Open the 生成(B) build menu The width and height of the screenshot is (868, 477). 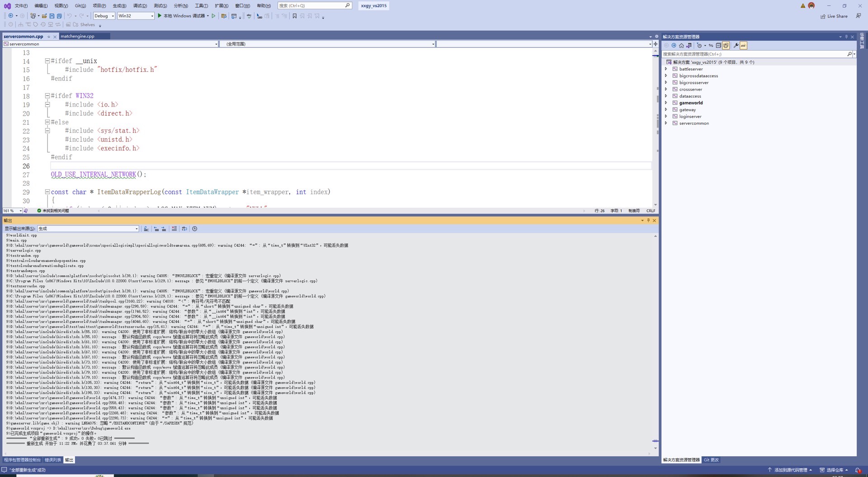click(x=119, y=6)
